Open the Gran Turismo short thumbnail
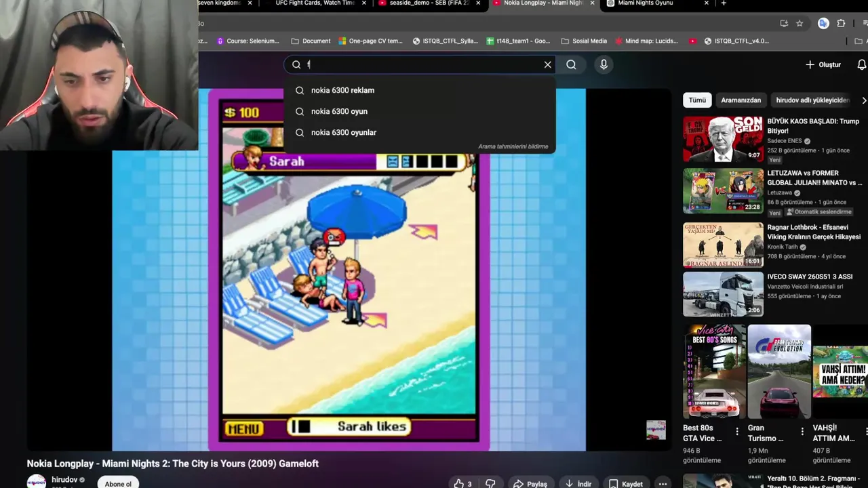Viewport: 868px width, 488px height. [x=779, y=371]
